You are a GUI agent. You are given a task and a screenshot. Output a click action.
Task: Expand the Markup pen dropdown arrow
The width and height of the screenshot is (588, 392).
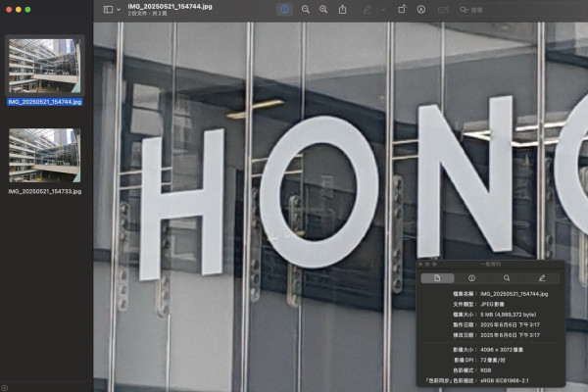[380, 9]
